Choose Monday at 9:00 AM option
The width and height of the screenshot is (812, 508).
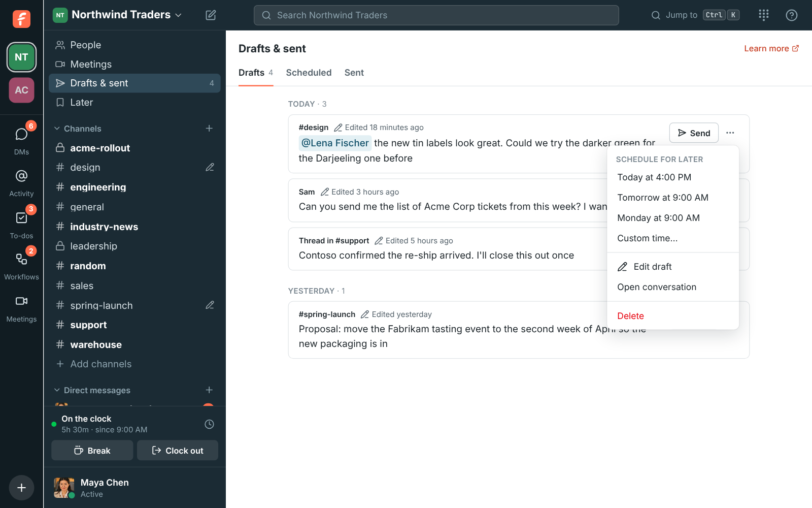click(673, 218)
